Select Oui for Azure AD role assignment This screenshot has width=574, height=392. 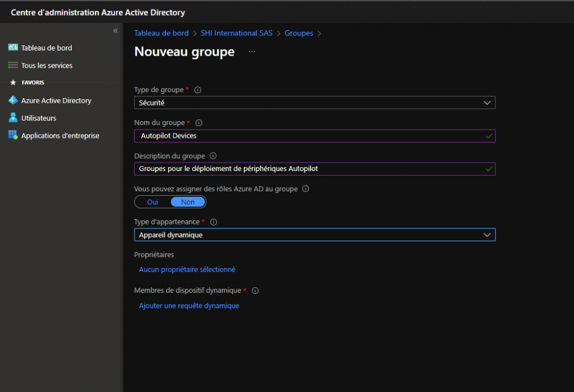tap(152, 202)
